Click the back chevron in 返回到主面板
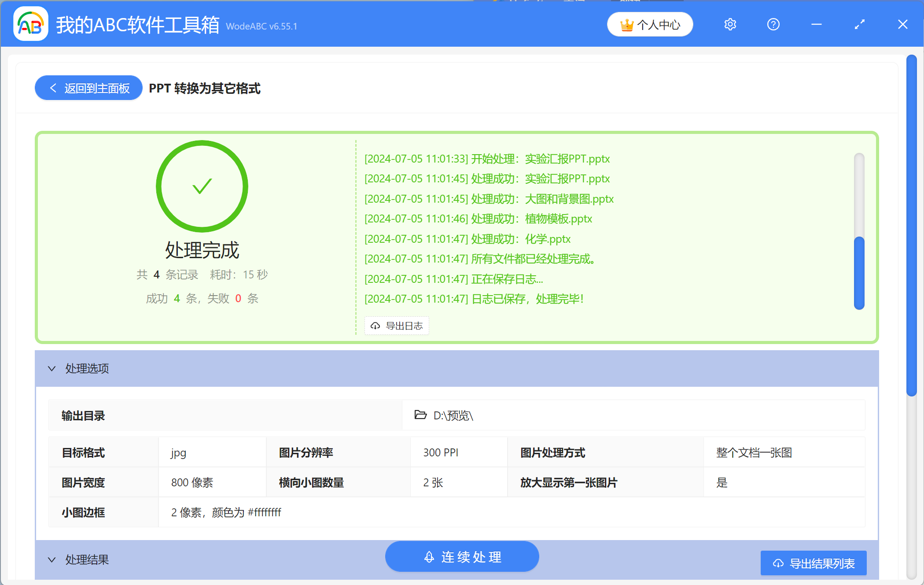 point(52,88)
